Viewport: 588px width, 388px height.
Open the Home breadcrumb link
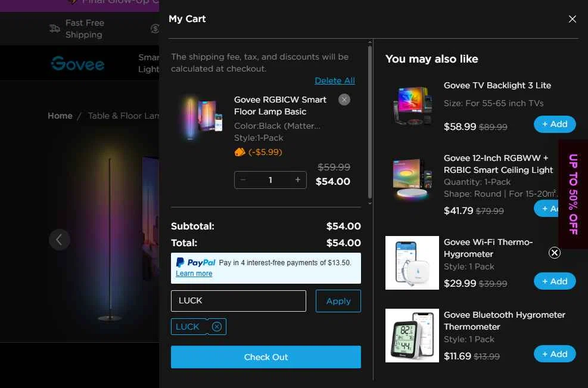(x=60, y=116)
